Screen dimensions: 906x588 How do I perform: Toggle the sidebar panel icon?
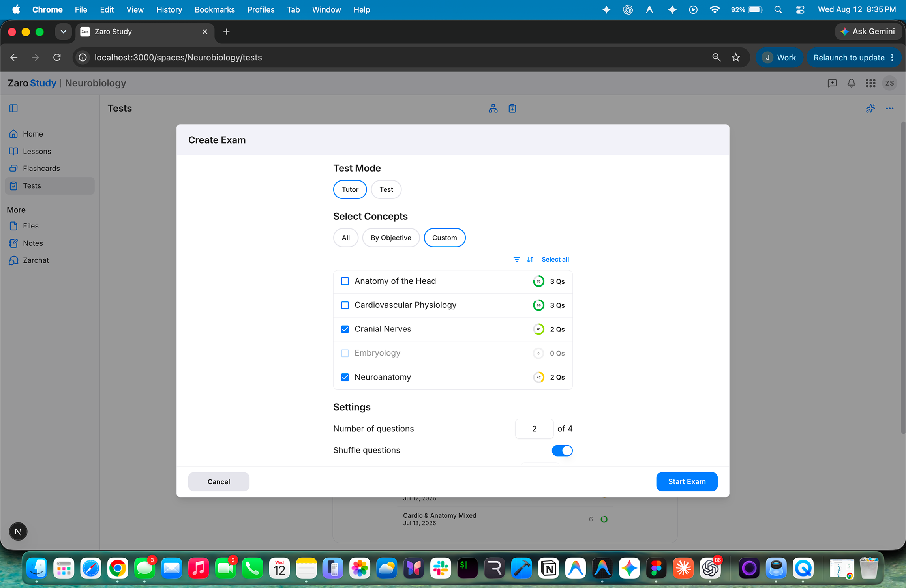point(13,108)
